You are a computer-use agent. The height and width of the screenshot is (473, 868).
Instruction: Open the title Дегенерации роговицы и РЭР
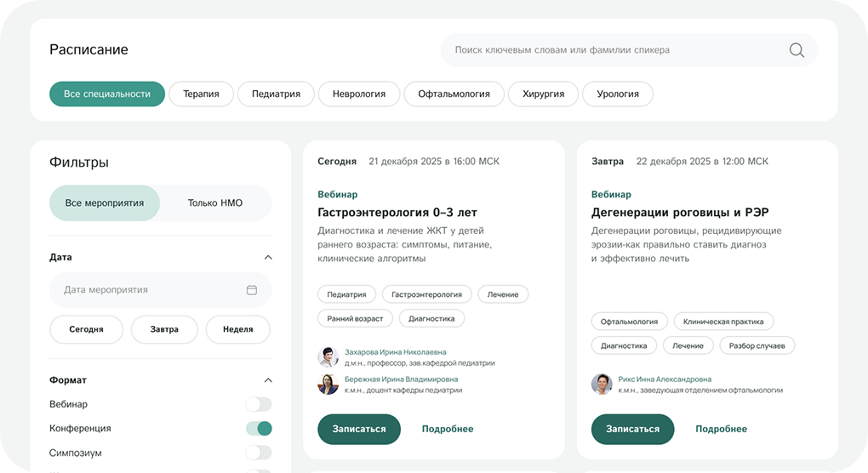[x=680, y=213]
